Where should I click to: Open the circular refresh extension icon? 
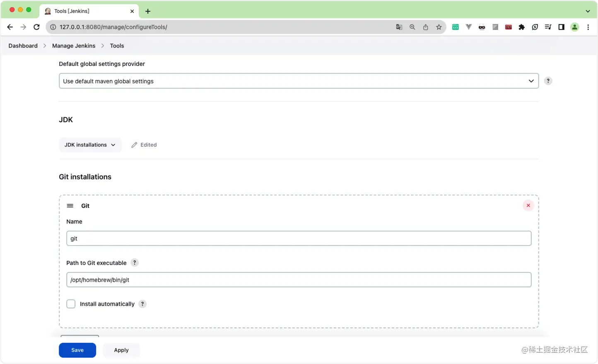point(535,27)
